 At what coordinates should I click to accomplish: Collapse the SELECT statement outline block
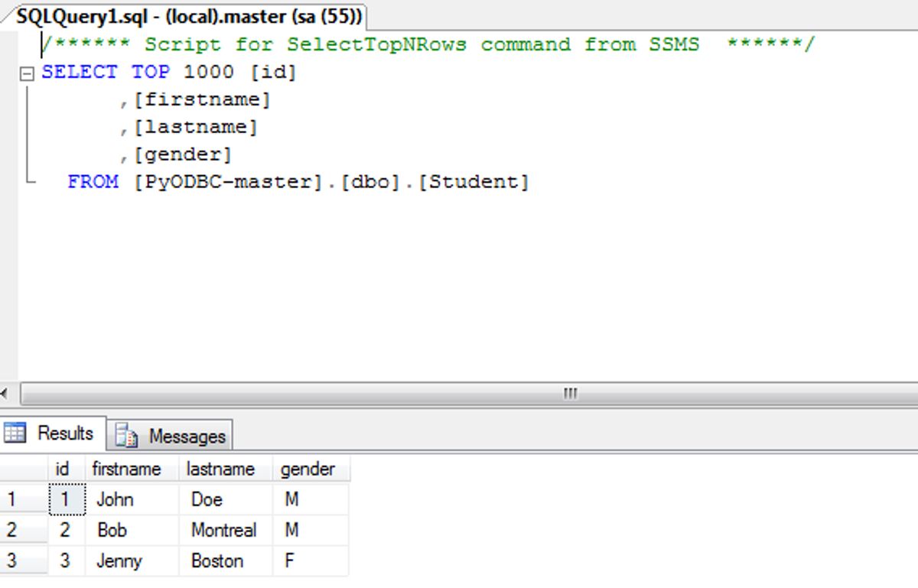[28, 74]
